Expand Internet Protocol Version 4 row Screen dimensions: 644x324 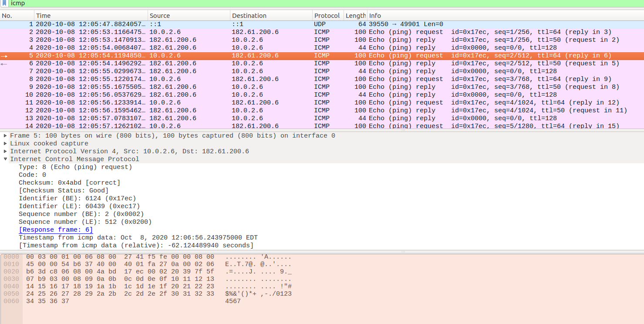pos(5,152)
